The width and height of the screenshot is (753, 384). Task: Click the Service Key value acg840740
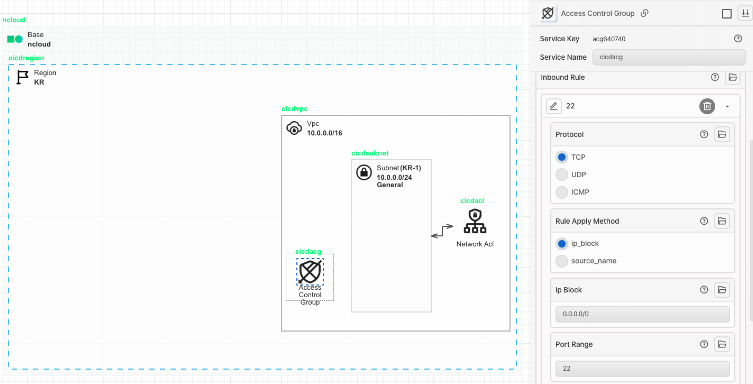[609, 38]
